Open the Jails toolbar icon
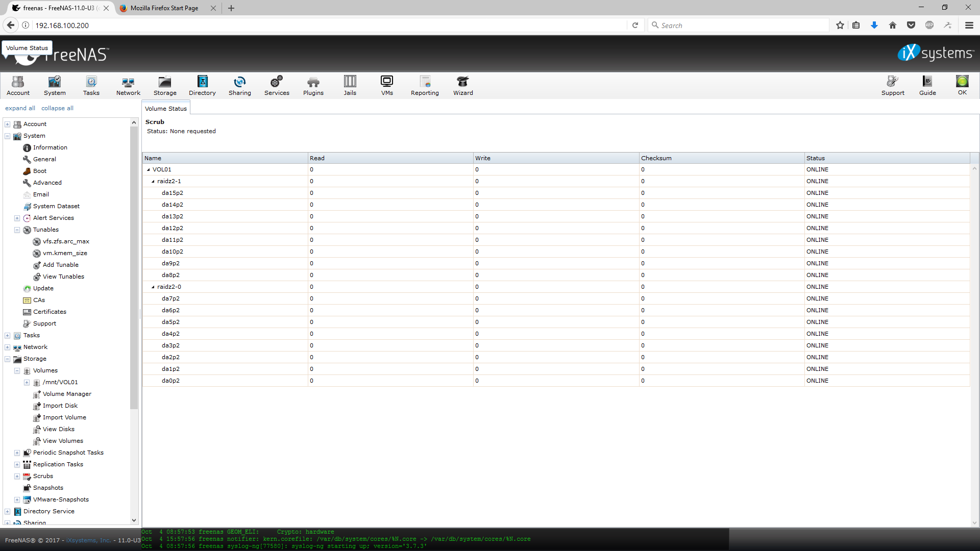This screenshot has width=980, height=551. [350, 85]
